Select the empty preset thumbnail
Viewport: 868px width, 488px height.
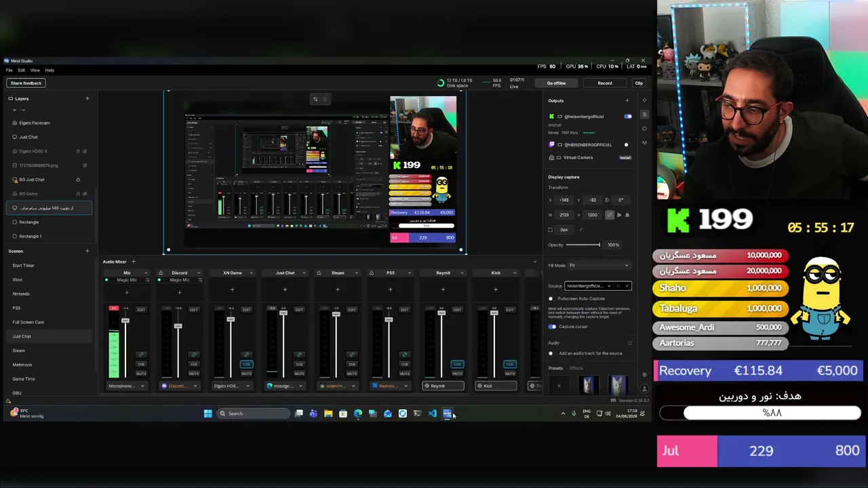[559, 386]
